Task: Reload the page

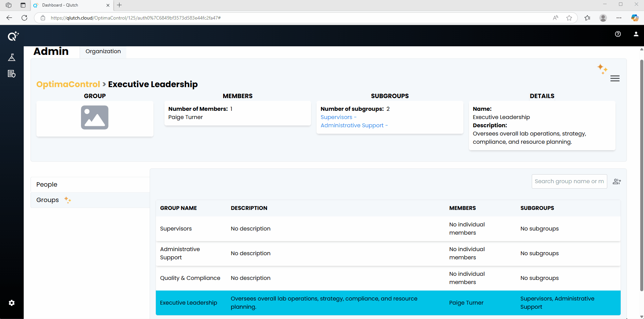Action: click(x=24, y=18)
